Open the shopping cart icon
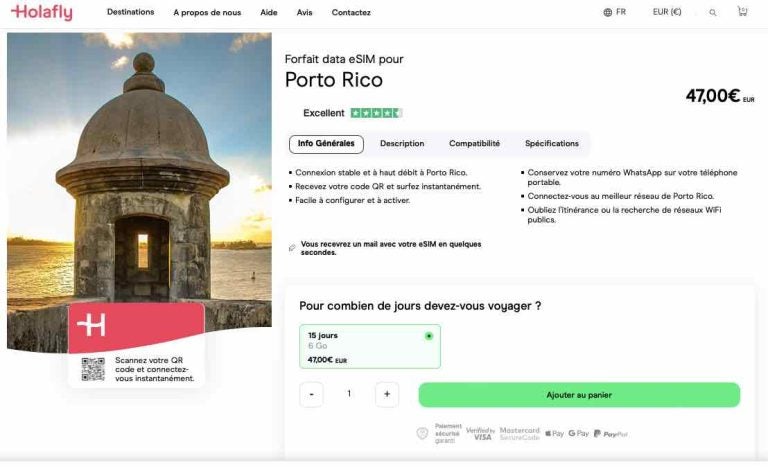The height and width of the screenshot is (467, 768). tap(743, 11)
